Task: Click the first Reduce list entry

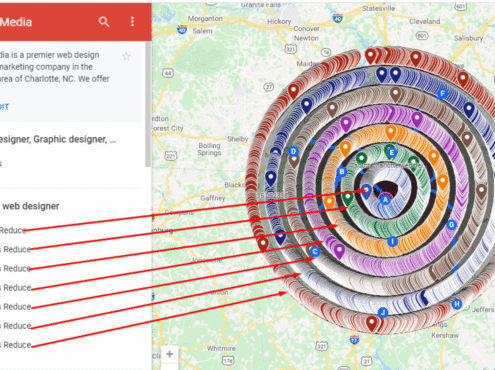Action: [x=13, y=230]
